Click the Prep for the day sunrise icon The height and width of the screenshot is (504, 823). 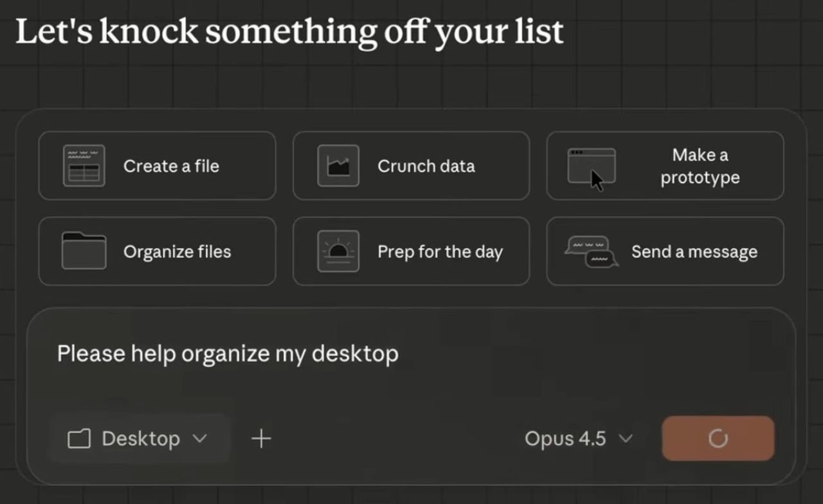click(339, 251)
